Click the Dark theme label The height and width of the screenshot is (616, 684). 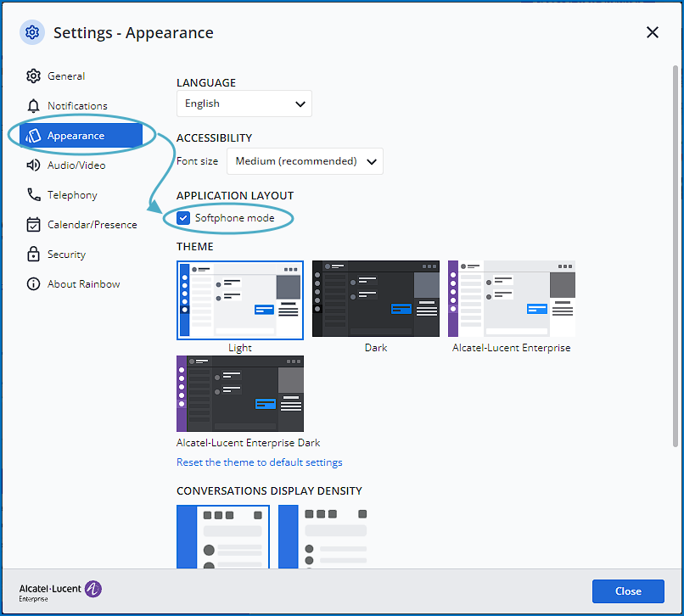[376, 348]
